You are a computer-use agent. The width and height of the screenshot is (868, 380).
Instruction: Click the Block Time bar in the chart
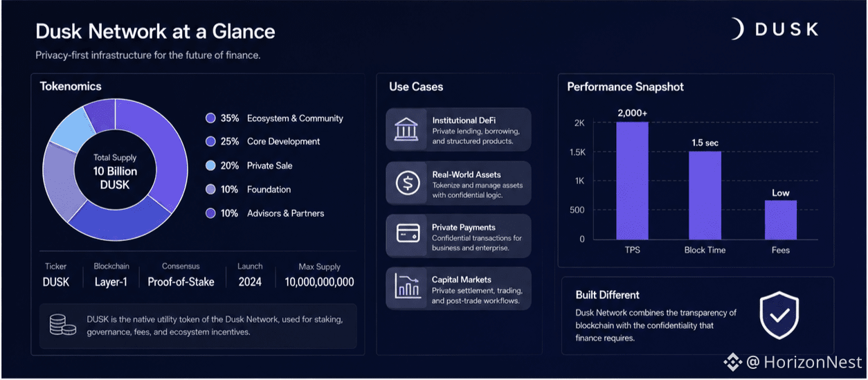(705, 195)
